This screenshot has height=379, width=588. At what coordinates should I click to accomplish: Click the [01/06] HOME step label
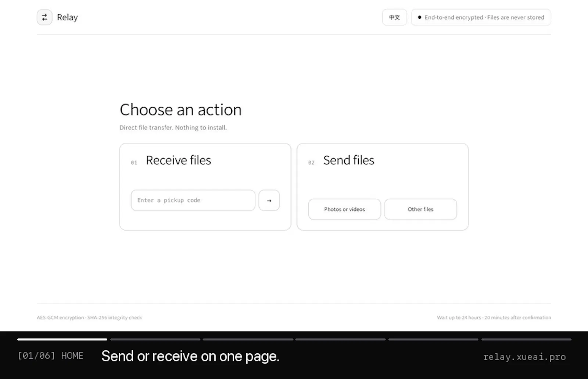[50, 355]
